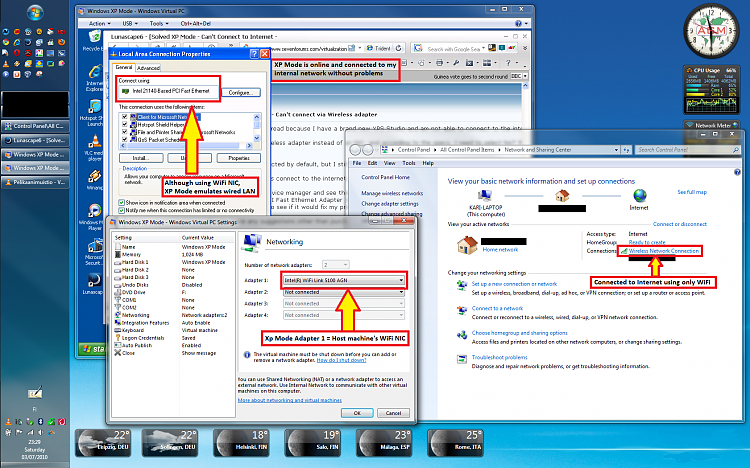The image size is (750, 468).
Task: Open Number of network adapters dropdown
Action: pos(336,265)
